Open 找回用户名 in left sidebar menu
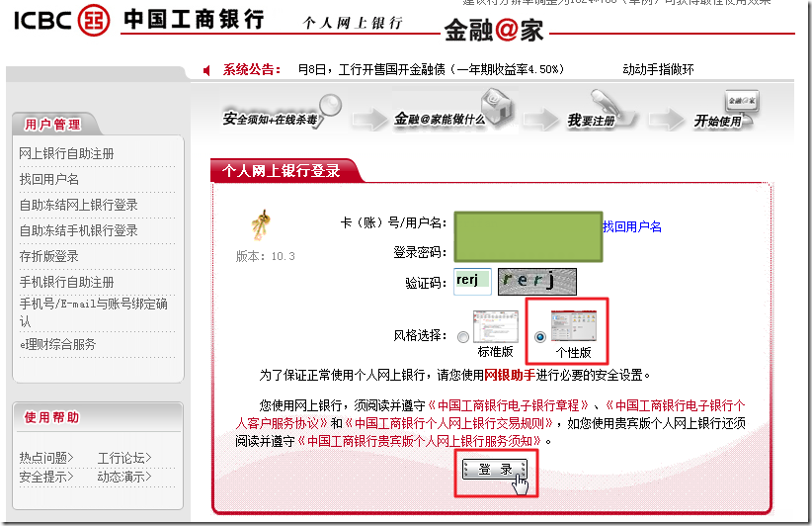This screenshot has height=526, width=812. click(49, 179)
